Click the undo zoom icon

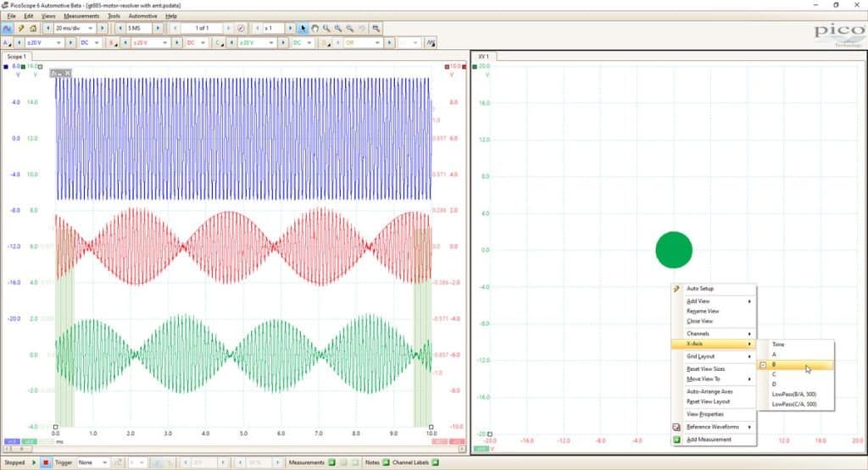click(361, 28)
